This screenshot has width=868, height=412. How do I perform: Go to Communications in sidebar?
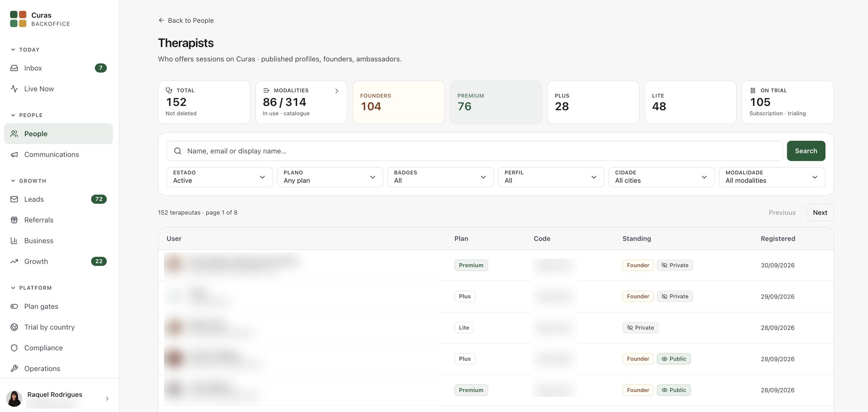pos(58,155)
